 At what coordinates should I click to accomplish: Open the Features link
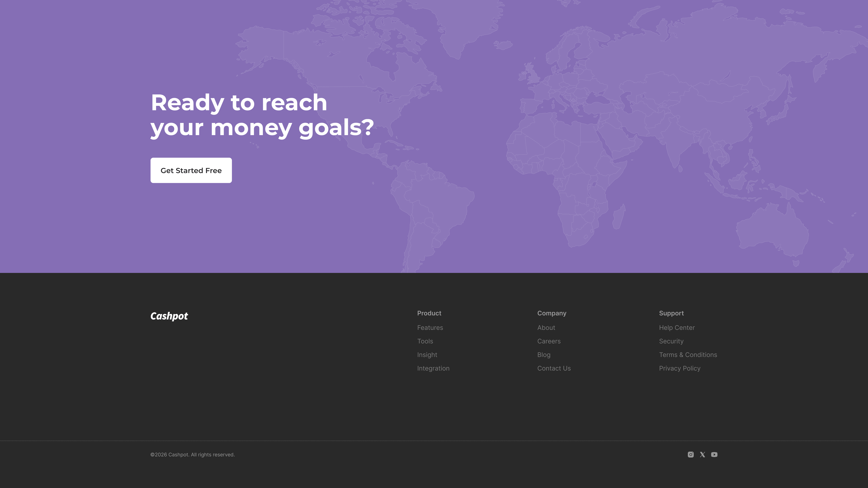[x=430, y=328]
